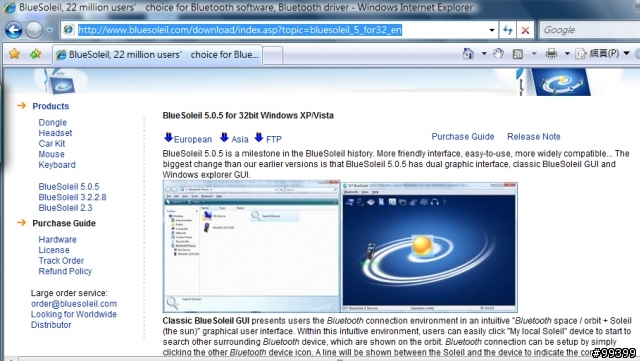Open the Release Note link
This screenshot has height=361, width=640.
[533, 137]
